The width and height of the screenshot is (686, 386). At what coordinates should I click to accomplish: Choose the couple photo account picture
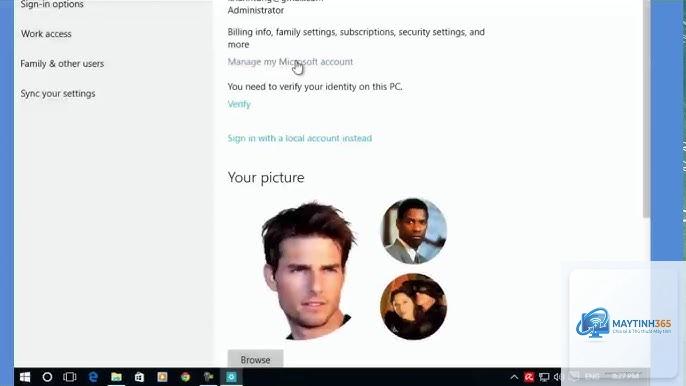[x=414, y=307]
